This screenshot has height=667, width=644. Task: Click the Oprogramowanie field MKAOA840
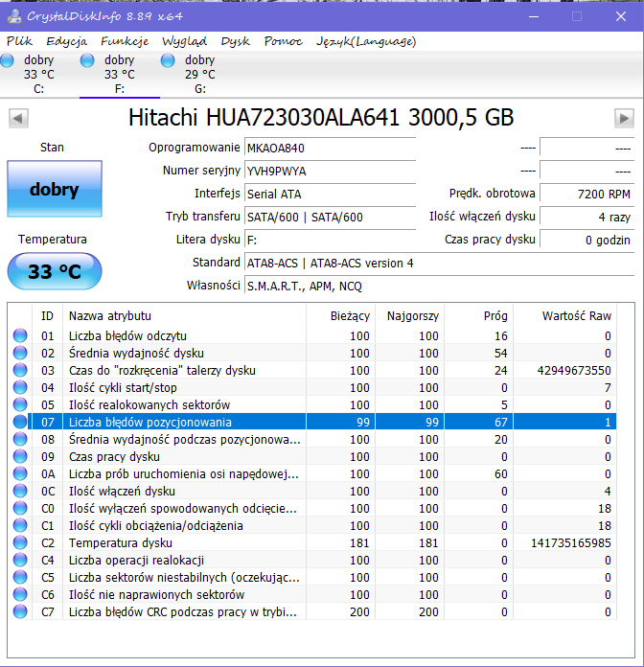(330, 148)
